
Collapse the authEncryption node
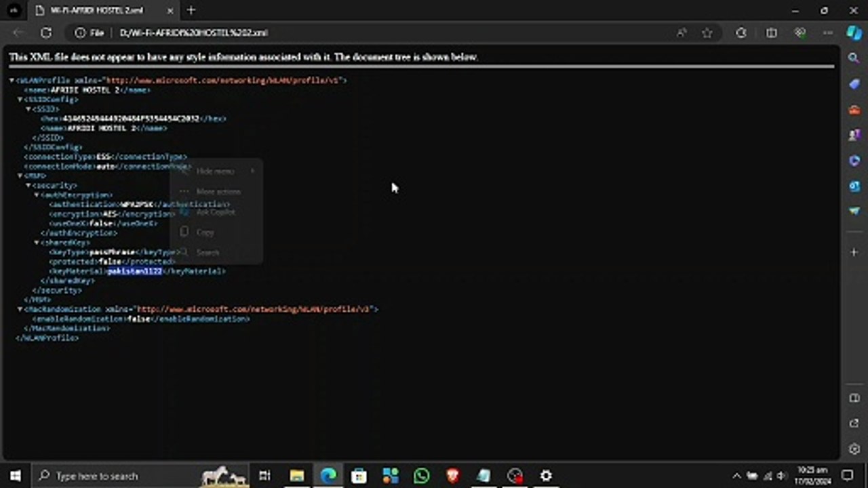36,195
